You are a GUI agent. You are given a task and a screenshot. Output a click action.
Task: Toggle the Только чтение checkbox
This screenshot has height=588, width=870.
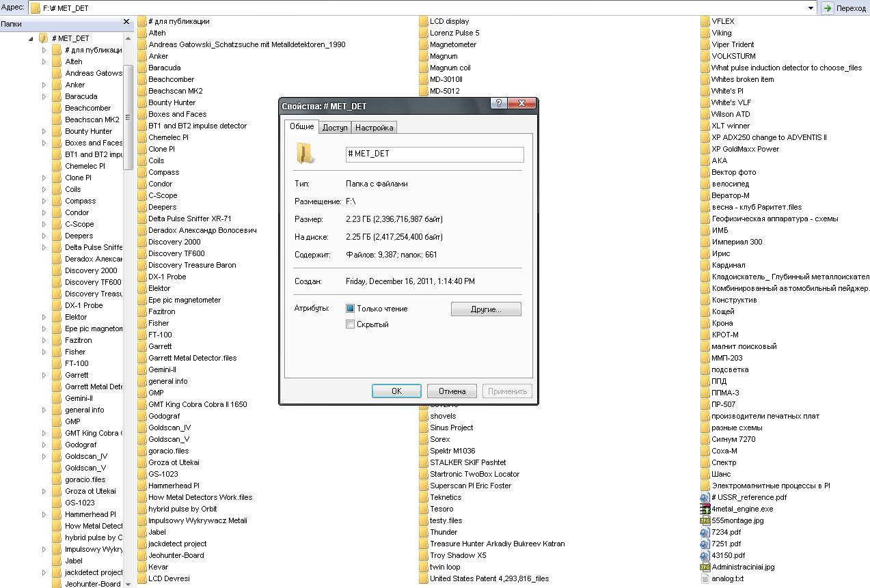(350, 309)
